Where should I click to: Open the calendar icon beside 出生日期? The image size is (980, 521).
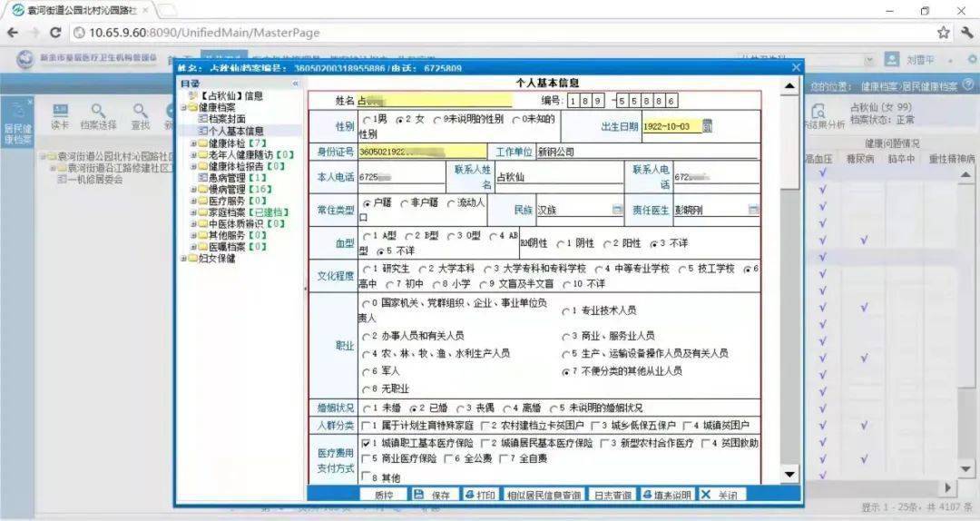[707, 126]
